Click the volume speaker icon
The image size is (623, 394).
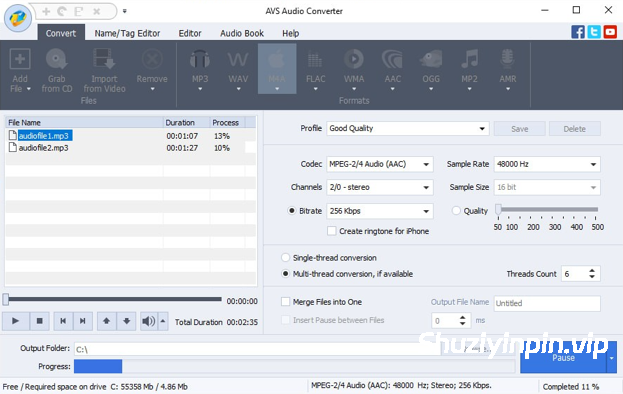(149, 321)
